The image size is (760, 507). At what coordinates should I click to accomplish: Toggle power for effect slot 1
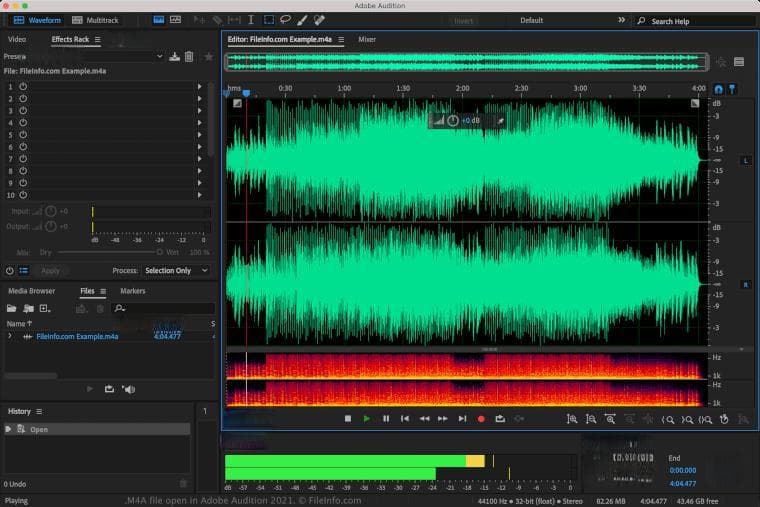click(23, 86)
